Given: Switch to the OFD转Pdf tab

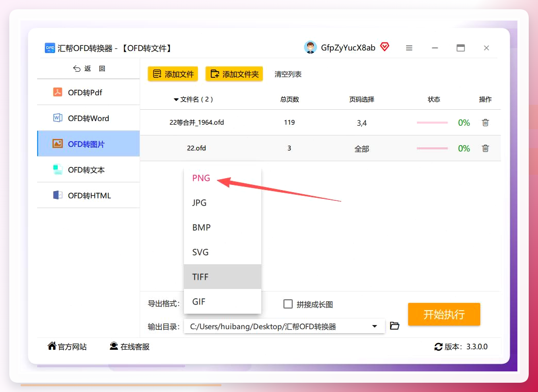Looking at the screenshot, I should click(x=89, y=92).
